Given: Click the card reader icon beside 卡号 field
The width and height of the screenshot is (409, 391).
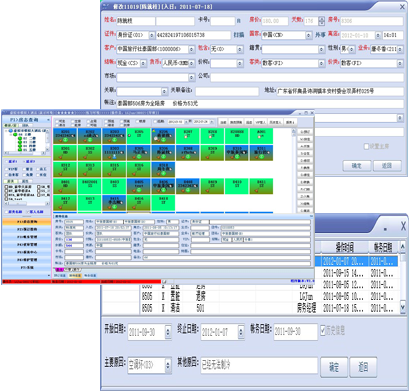Looking at the screenshot, I should click(x=239, y=21).
